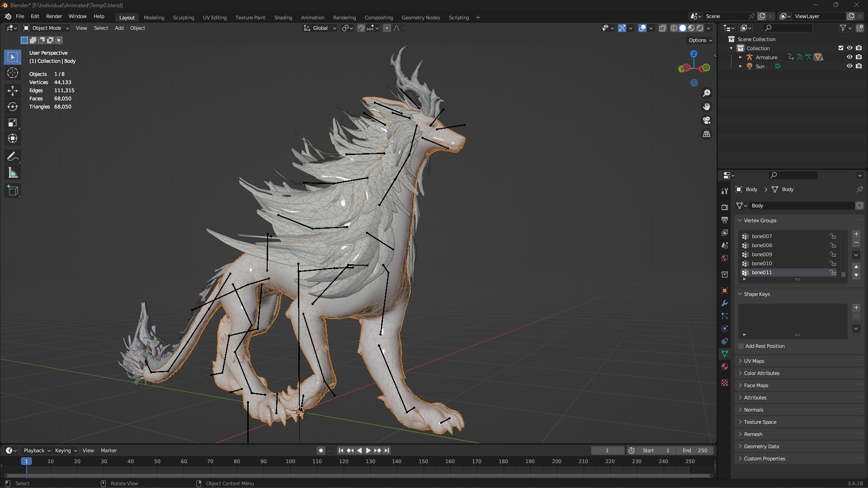Select the Move tool
This screenshot has height=488, width=868.
tap(13, 90)
